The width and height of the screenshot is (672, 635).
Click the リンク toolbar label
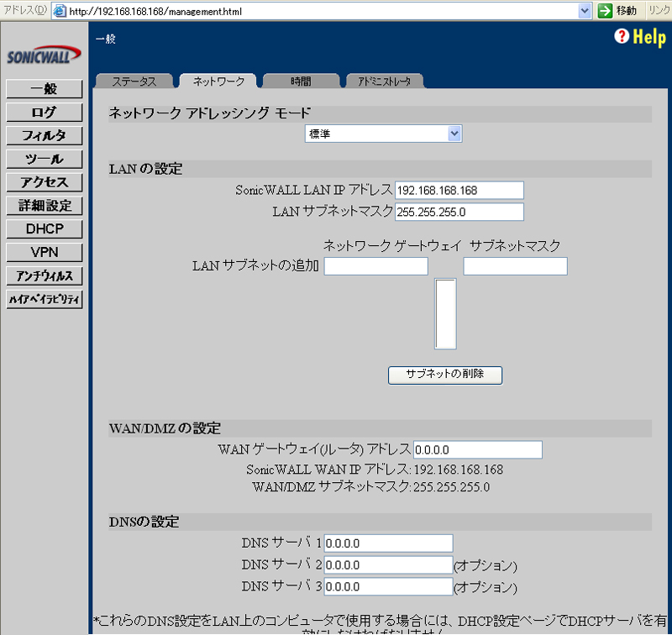(659, 10)
